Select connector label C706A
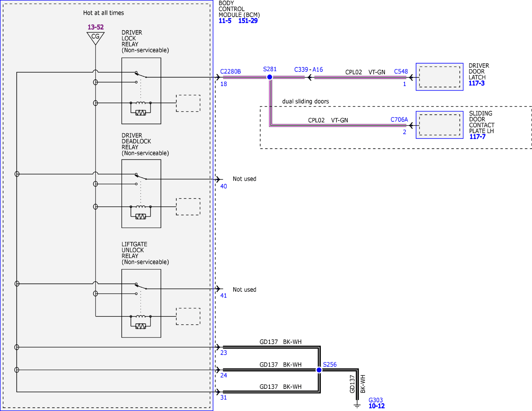532x411 pixels. (x=399, y=119)
